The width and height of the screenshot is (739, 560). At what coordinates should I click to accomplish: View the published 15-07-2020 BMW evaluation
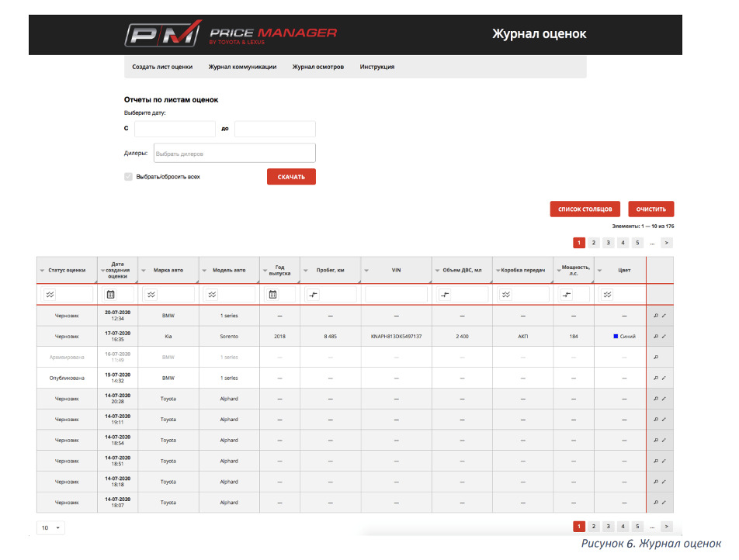656,378
